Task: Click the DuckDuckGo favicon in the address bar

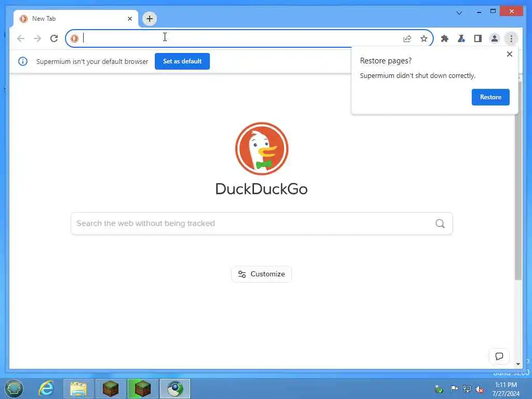Action: coord(75,38)
